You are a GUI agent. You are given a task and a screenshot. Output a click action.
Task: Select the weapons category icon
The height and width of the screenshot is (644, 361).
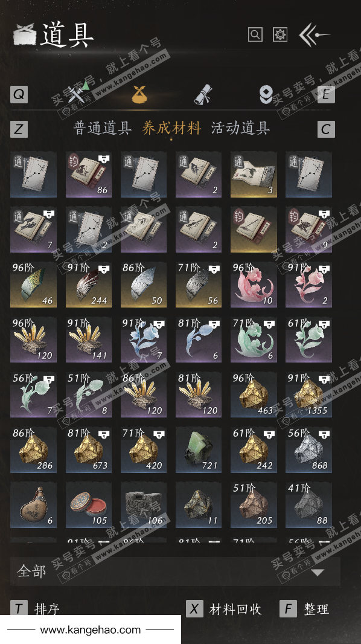pos(78,93)
